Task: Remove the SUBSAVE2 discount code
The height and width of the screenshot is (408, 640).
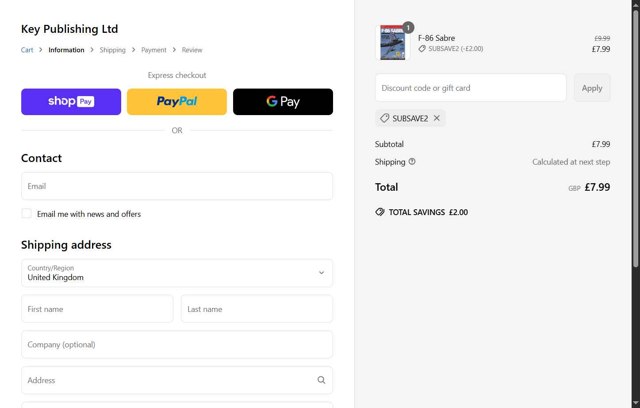Action: point(437,118)
